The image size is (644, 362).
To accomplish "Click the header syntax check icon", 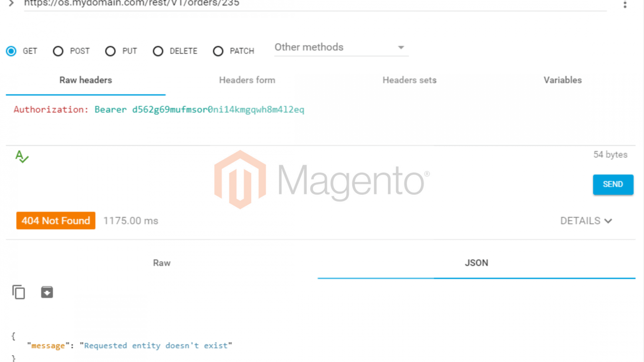I will pos(22,157).
